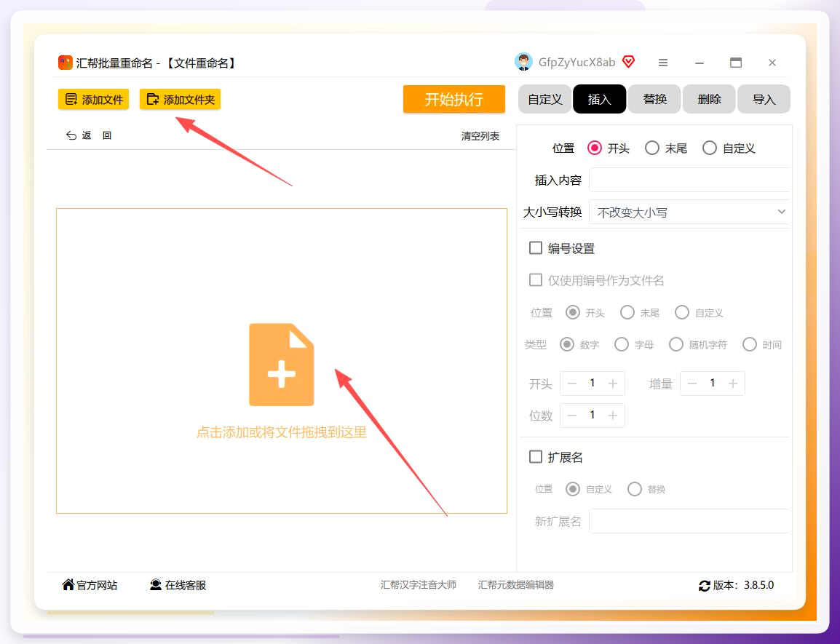
Task: Click the 添加文件夹 button
Action: (180, 99)
